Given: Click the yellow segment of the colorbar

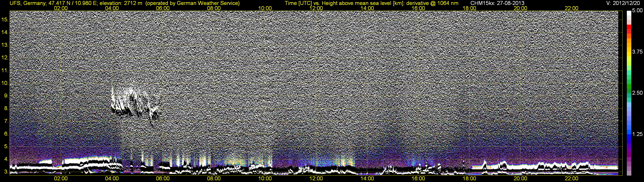Looking at the screenshot, I should tap(629, 55).
